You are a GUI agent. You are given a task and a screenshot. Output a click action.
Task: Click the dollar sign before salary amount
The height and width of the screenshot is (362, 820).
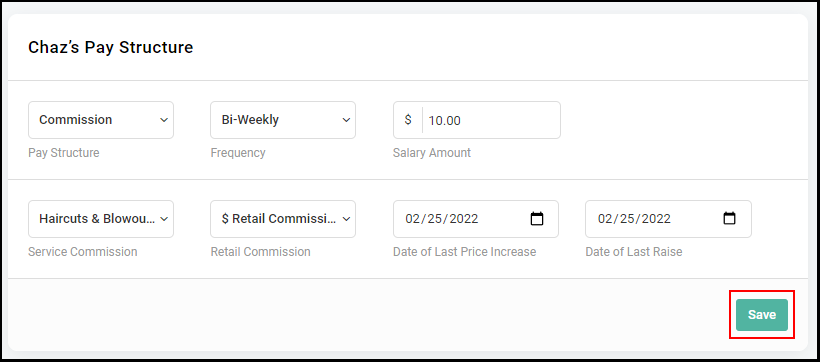click(x=408, y=120)
